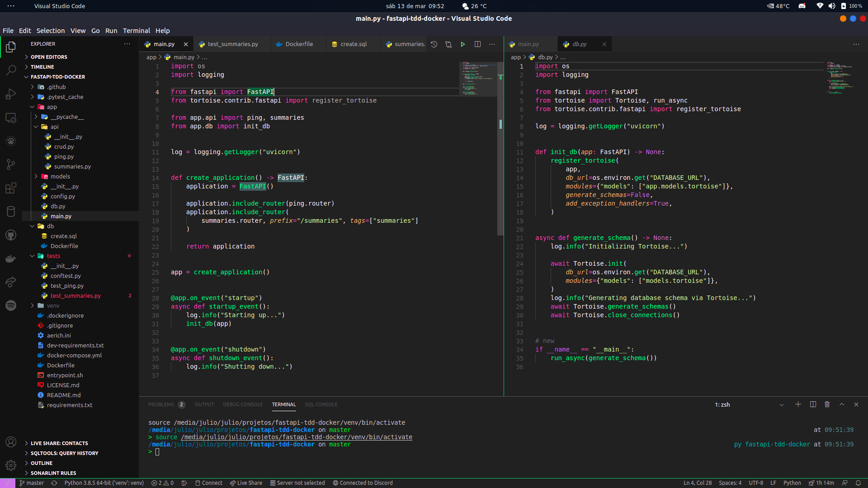Click Connect in status bar
Viewport: 868px width, 488px height.
tap(209, 483)
